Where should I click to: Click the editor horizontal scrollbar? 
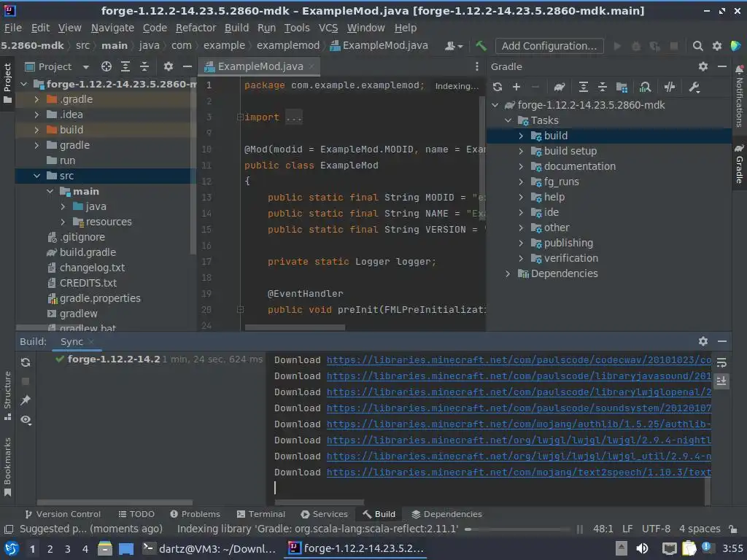(295, 327)
